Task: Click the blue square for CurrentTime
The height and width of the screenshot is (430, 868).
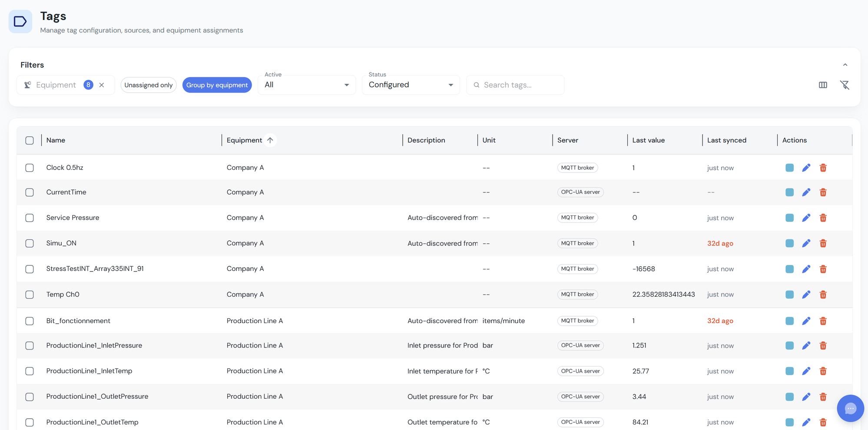Action: (x=790, y=192)
